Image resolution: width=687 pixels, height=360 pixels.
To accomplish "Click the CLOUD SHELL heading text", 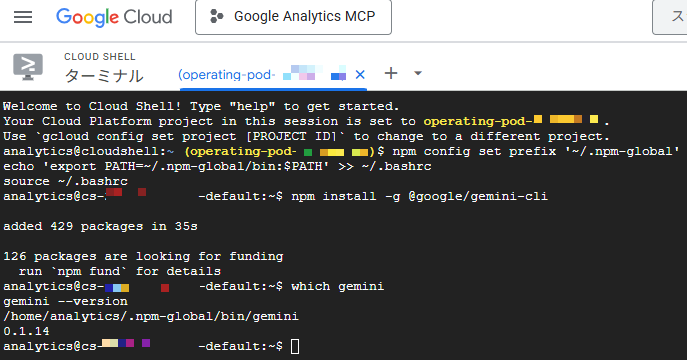I will [x=99, y=56].
